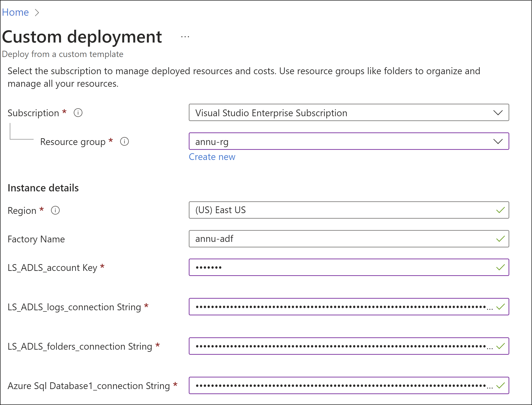Click the Resource group label
The height and width of the screenshot is (405, 532).
click(x=73, y=142)
